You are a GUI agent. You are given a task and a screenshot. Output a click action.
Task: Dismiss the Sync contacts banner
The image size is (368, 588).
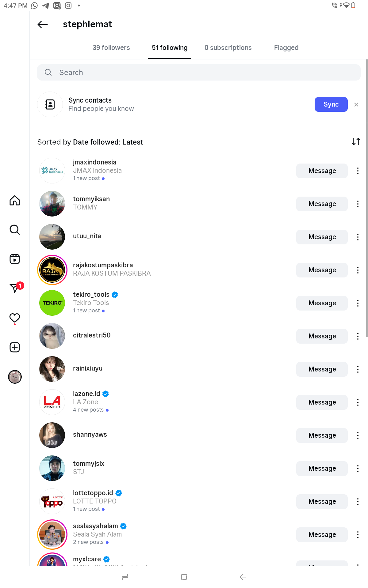(x=356, y=105)
